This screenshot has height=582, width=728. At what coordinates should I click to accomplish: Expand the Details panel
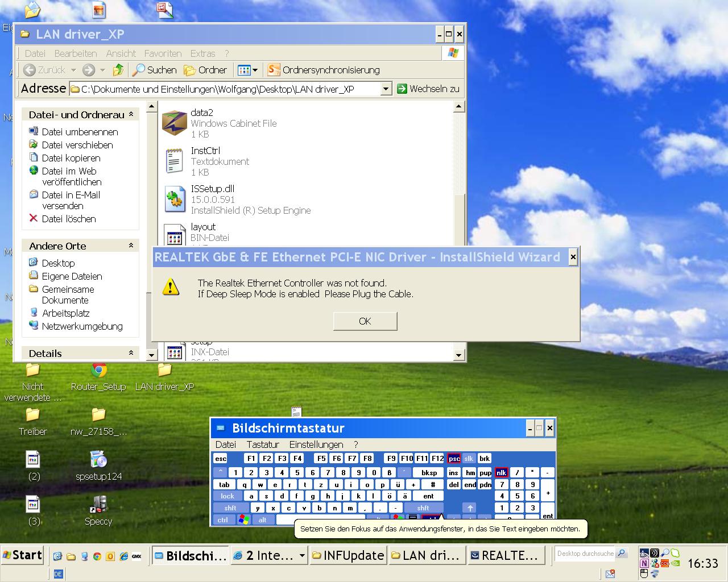pos(131,353)
